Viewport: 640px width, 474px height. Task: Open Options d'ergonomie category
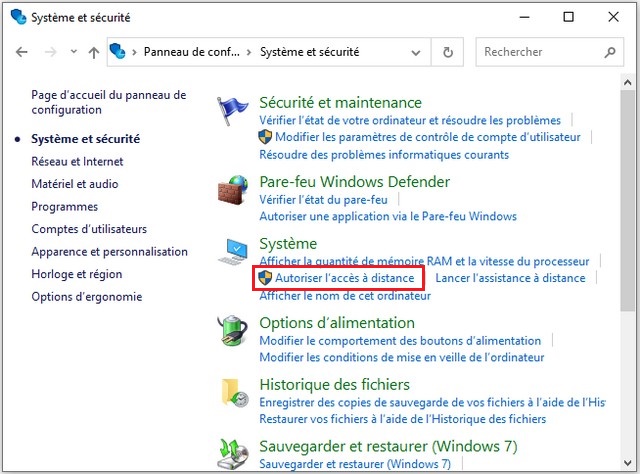pos(87,297)
